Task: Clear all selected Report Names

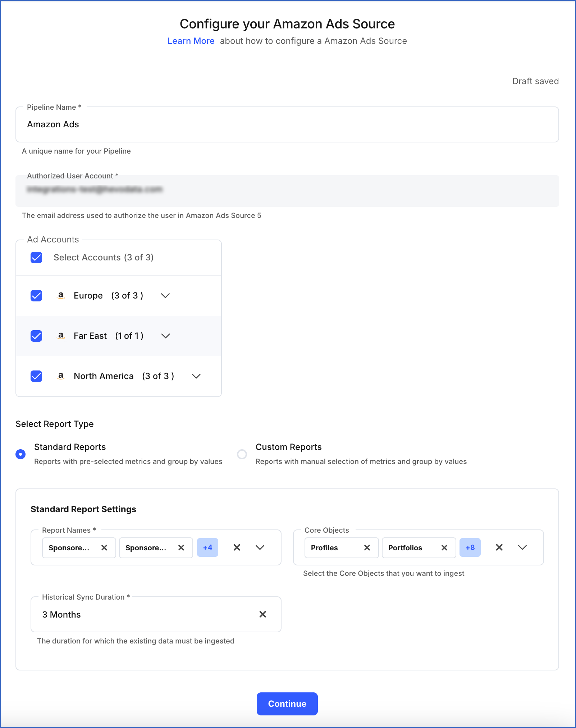Action: (237, 547)
